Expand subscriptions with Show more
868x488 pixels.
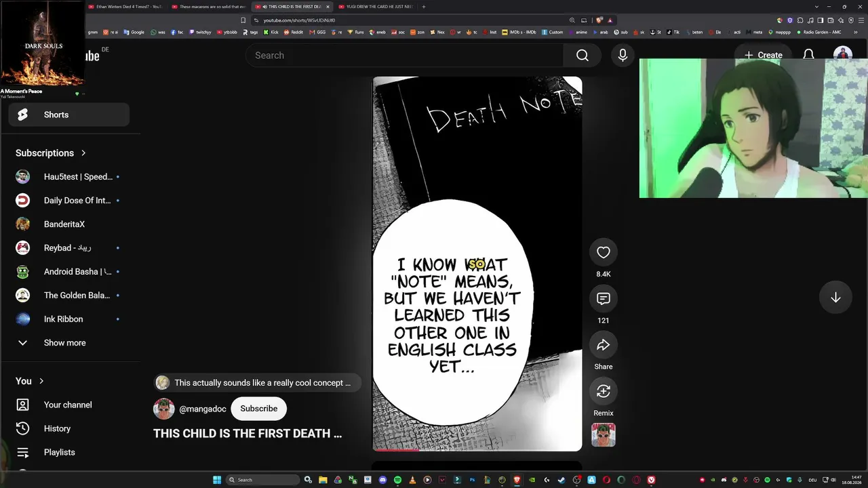coord(68,343)
